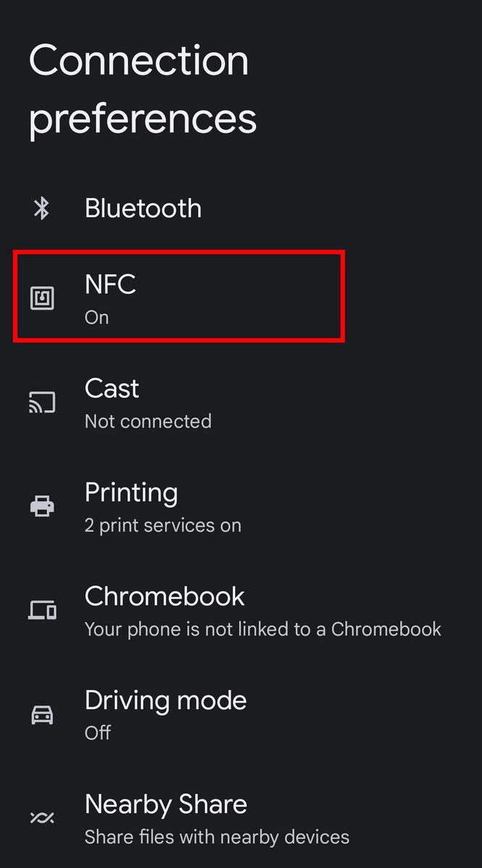Tap the Chromebook laptop icon
The image size is (482, 868).
click(42, 610)
